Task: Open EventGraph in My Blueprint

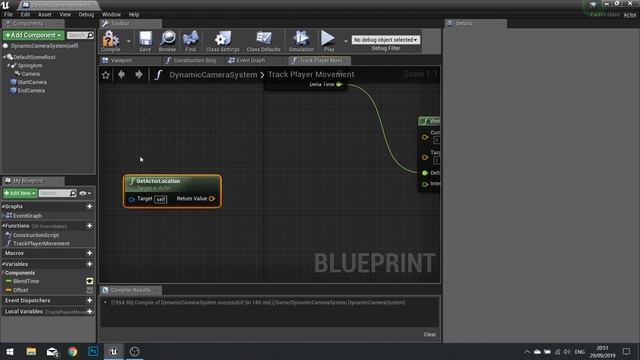Action: (27, 216)
